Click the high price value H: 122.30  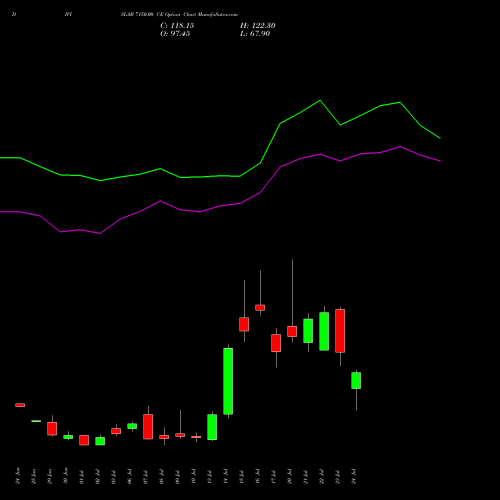(x=258, y=26)
